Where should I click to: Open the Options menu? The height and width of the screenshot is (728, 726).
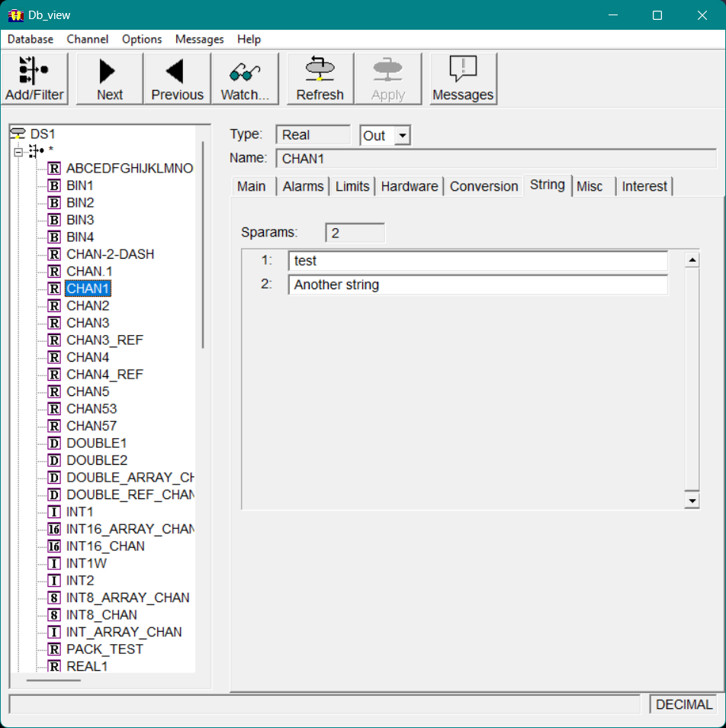pyautogui.click(x=142, y=39)
